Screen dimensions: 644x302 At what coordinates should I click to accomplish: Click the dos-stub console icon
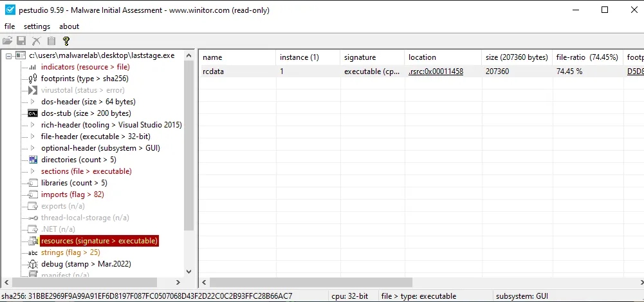[33, 113]
